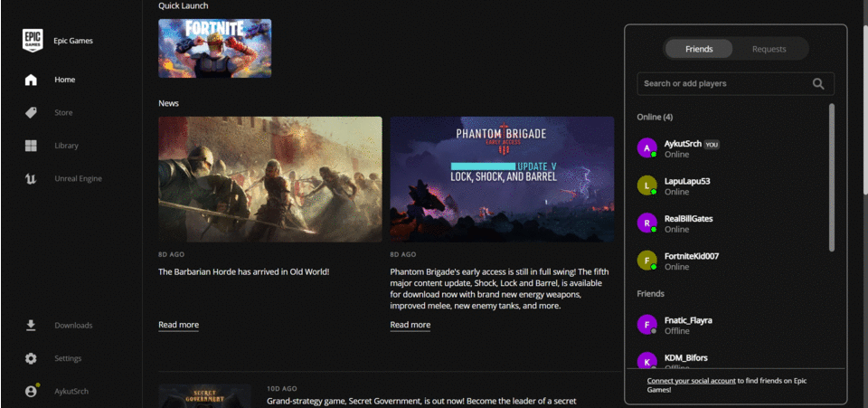Viewport: 868px width, 408px height.
Task: Click the Online (4) section header
Action: click(655, 118)
